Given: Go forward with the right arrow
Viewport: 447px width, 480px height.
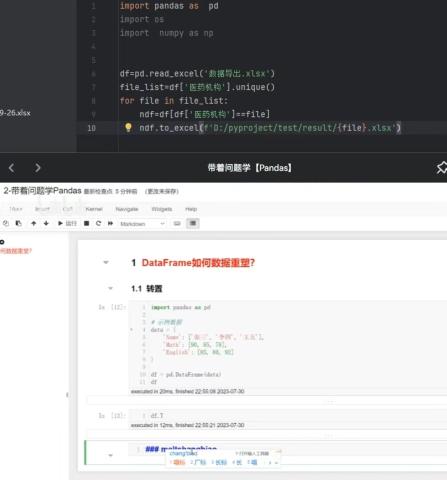Looking at the screenshot, I should 38,168.
